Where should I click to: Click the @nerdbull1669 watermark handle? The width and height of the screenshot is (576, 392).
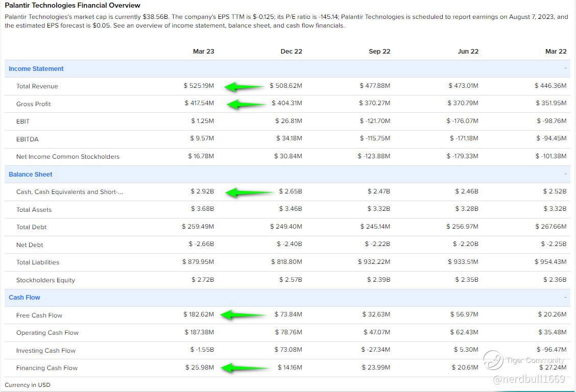pos(529,379)
